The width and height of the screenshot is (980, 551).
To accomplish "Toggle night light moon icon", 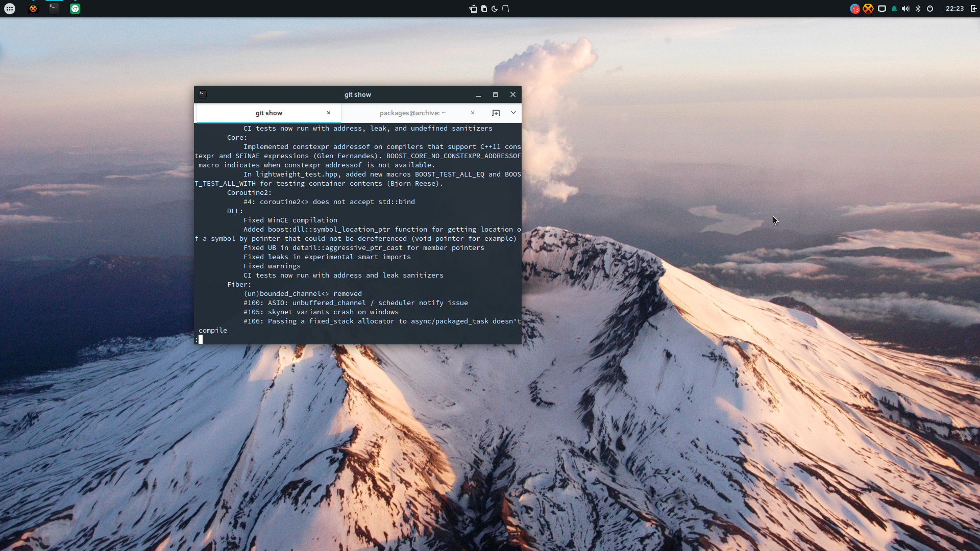I will [495, 9].
